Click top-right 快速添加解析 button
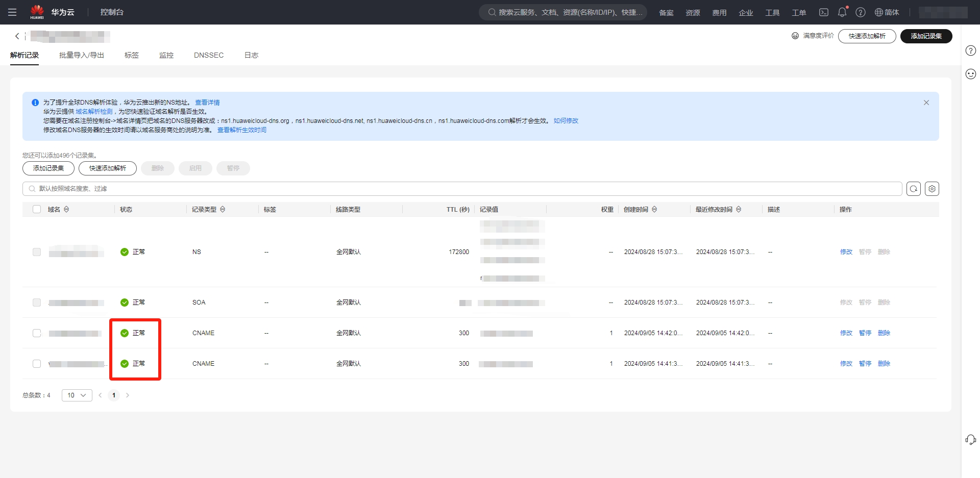This screenshot has width=980, height=478. click(867, 36)
